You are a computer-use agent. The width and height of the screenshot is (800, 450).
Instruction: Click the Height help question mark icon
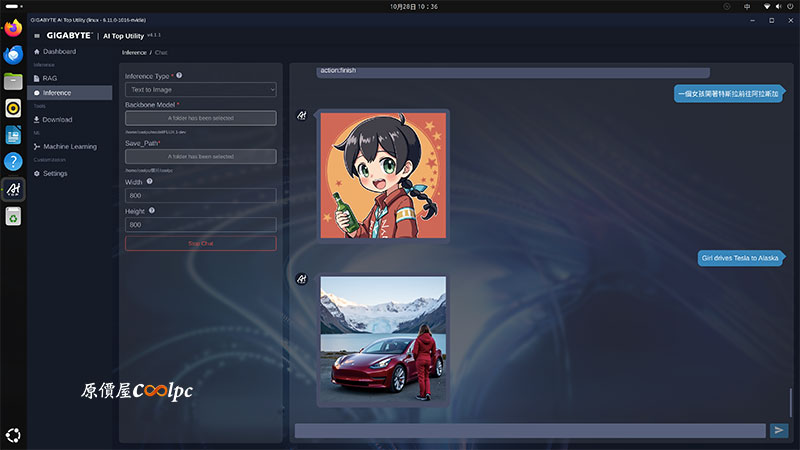pyautogui.click(x=152, y=211)
